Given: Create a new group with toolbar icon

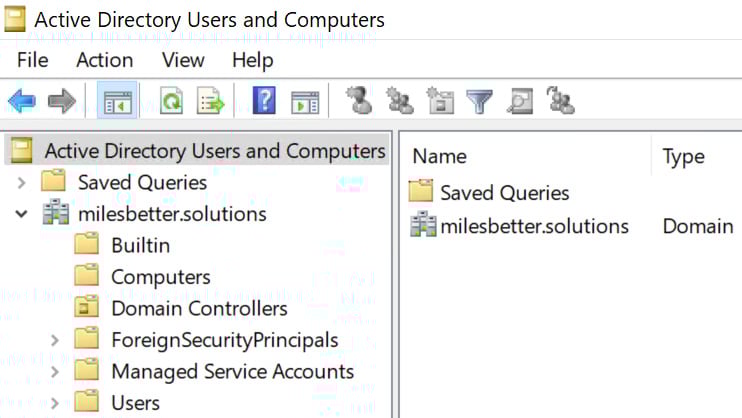Looking at the screenshot, I should pos(400,100).
